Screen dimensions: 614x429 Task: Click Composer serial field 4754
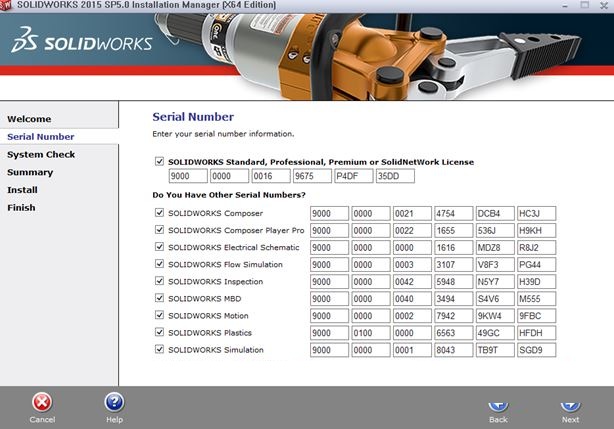(x=454, y=214)
